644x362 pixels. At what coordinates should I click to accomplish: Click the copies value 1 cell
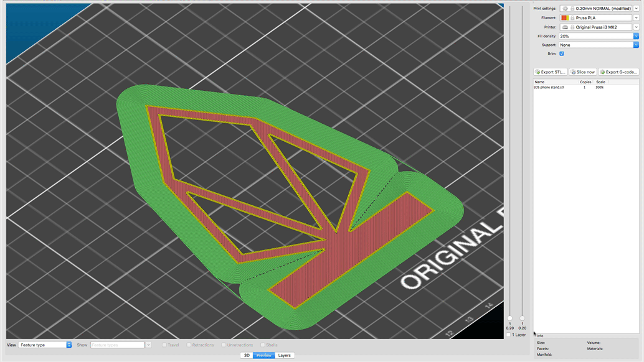584,87
